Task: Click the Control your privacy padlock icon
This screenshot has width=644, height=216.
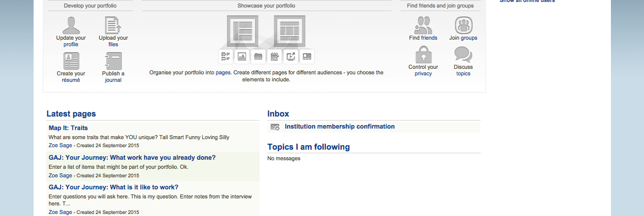Action: coord(423,54)
